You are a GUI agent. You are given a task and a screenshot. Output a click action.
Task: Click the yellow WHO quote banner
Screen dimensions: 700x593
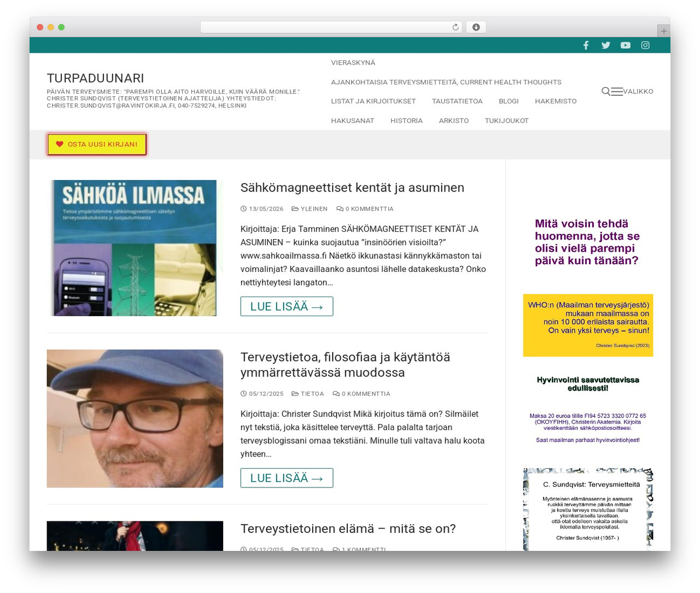[x=588, y=325]
